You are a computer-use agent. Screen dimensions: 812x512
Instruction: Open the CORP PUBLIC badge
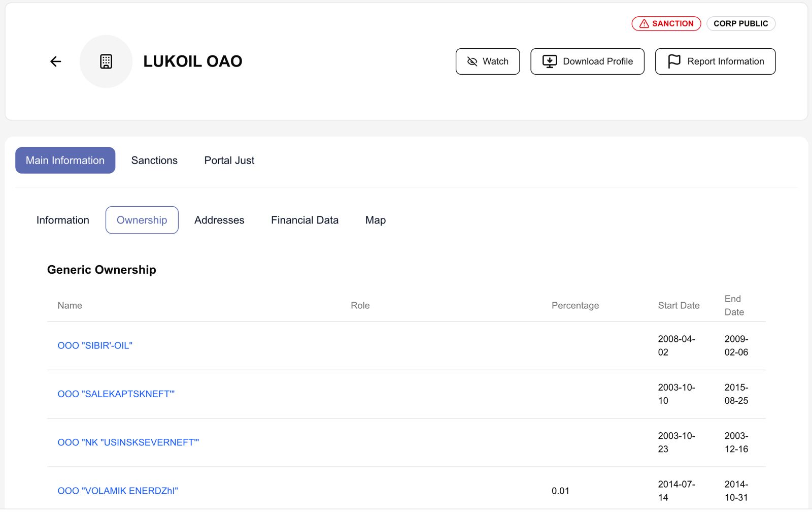740,24
